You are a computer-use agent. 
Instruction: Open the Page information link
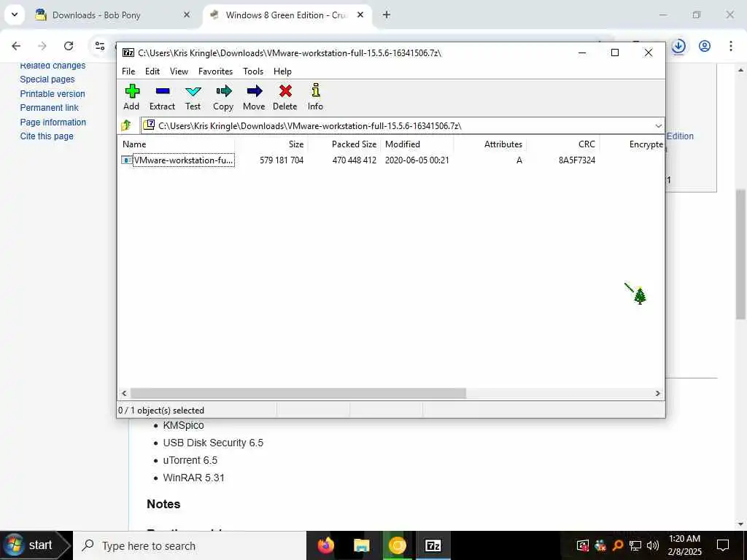(53, 122)
